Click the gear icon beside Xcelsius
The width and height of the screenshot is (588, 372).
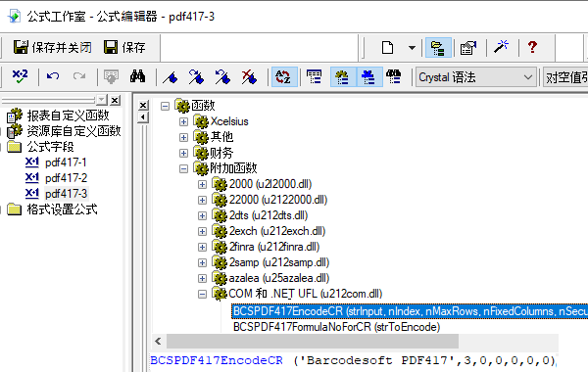pos(201,121)
